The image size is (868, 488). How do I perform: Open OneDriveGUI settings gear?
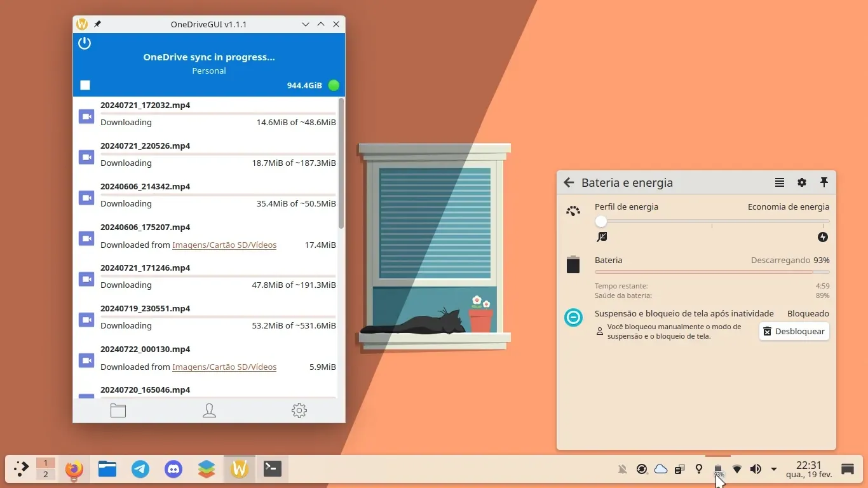click(x=299, y=410)
